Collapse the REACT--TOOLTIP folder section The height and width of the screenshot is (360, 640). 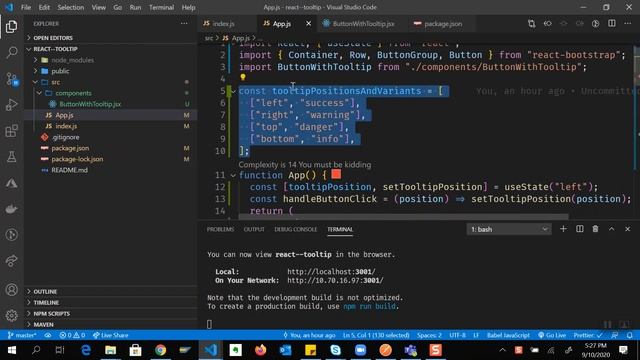(x=110, y=49)
